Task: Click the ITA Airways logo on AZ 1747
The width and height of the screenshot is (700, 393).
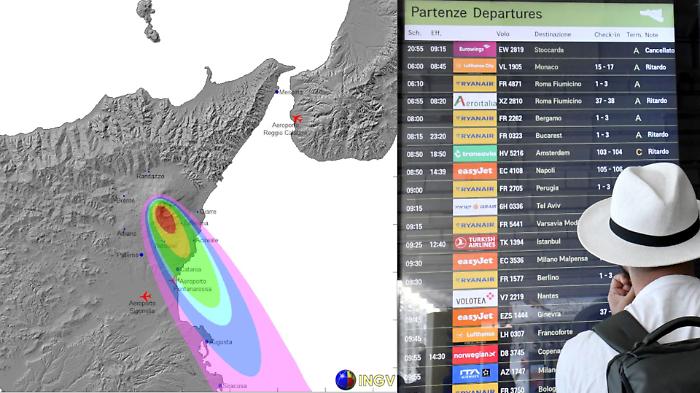Action: (x=475, y=373)
